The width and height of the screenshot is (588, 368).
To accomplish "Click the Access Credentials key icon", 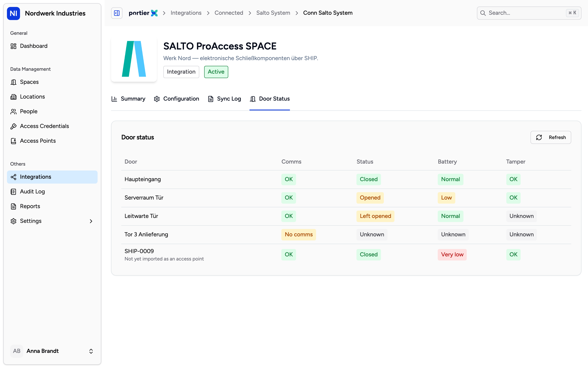I will click(13, 126).
